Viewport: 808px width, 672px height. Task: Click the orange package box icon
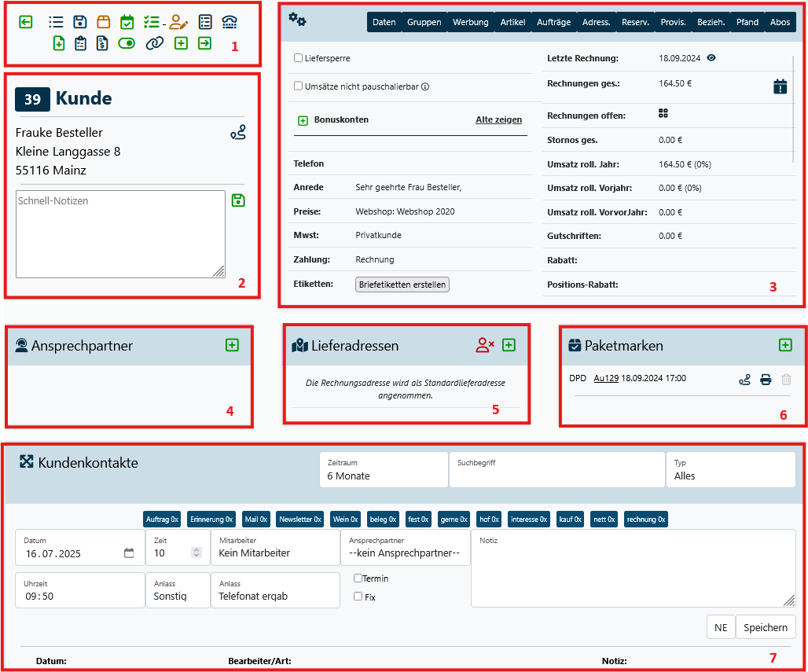click(104, 22)
